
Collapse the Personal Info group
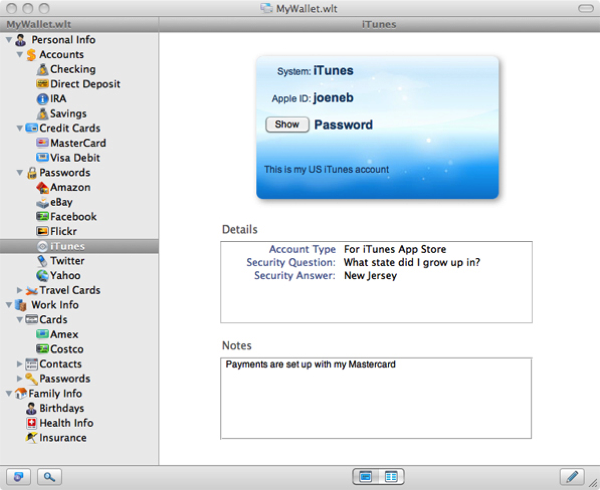point(9,40)
